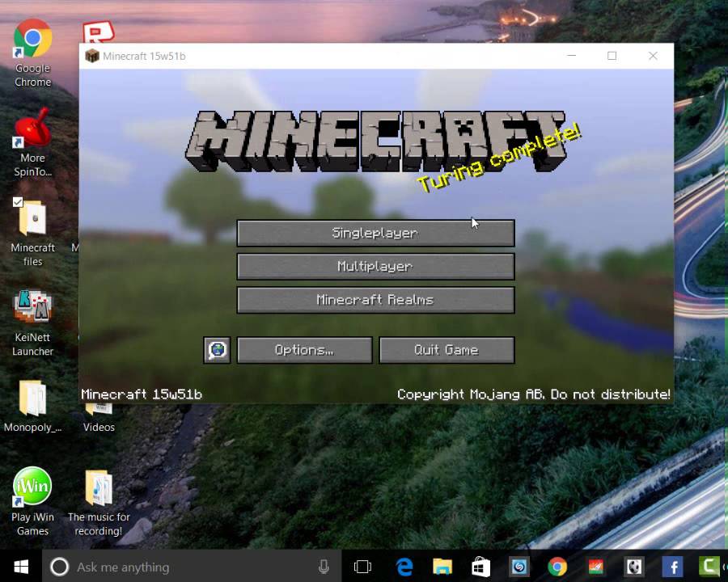Select the Google Chrome desktop shortcut

(x=32, y=53)
